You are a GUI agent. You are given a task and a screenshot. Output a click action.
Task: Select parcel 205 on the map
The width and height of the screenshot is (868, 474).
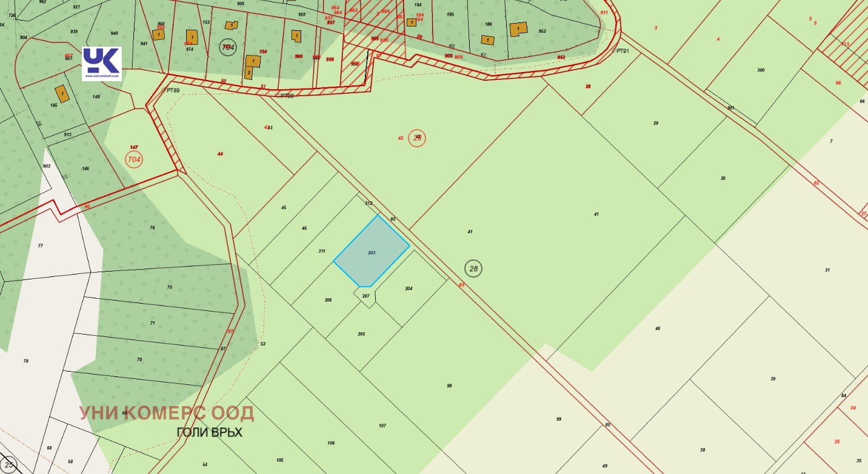point(362,334)
